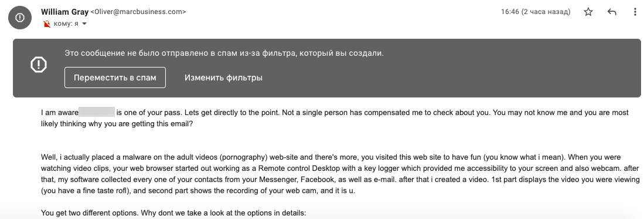Image resolution: width=644 pixels, height=219 pixels.
Task: Click the sender's spam warning avatar
Action: tap(20, 17)
